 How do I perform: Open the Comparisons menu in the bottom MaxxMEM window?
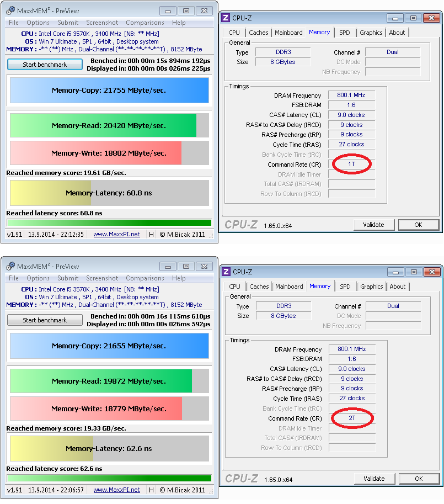(x=145, y=278)
